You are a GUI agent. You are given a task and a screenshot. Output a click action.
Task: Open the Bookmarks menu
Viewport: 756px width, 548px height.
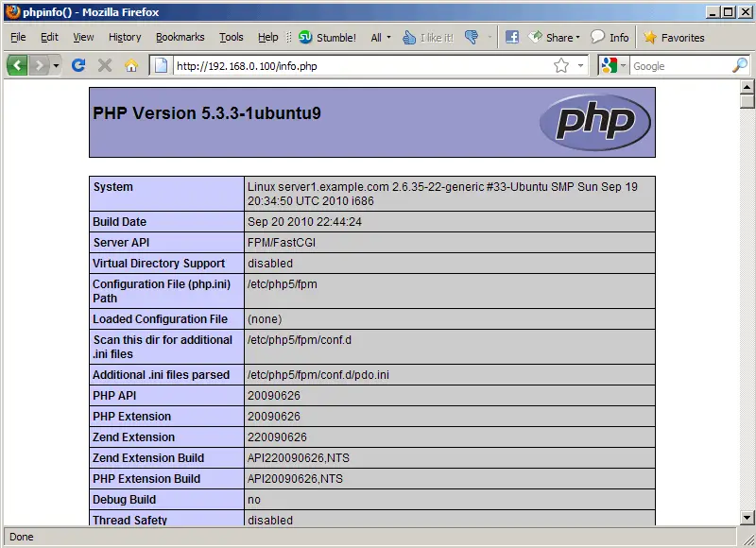coord(180,37)
